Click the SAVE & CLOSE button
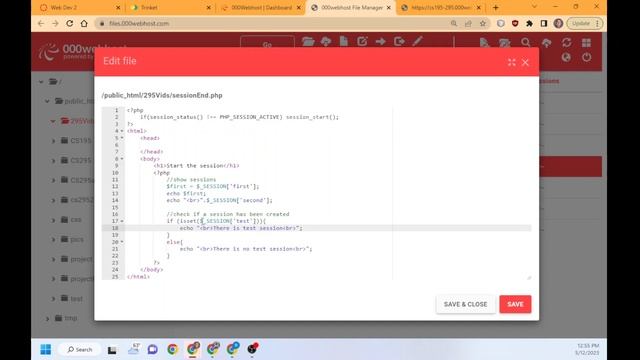This screenshot has height=360, width=640. pyautogui.click(x=465, y=304)
